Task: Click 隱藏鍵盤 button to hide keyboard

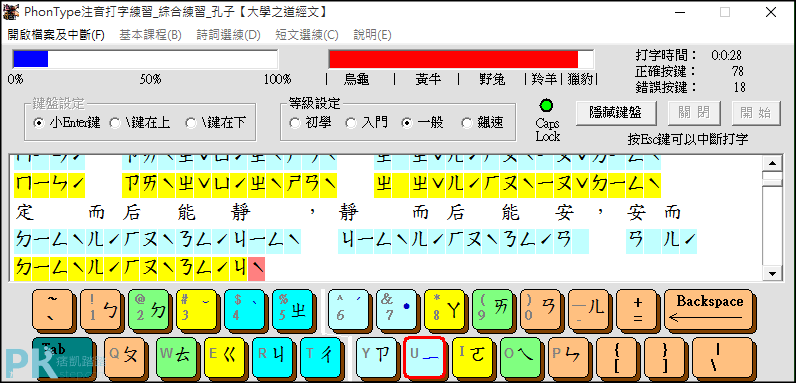Action: (x=616, y=113)
